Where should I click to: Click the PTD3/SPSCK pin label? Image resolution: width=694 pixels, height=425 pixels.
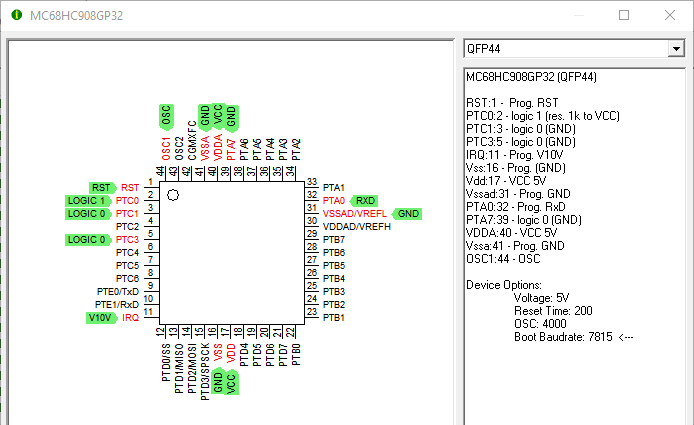click(205, 372)
